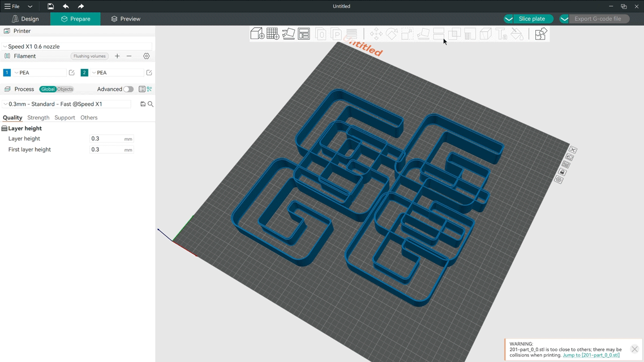Screen dimensions: 644x362
Task: Click the Redo arrow
Action: pyautogui.click(x=81, y=6)
